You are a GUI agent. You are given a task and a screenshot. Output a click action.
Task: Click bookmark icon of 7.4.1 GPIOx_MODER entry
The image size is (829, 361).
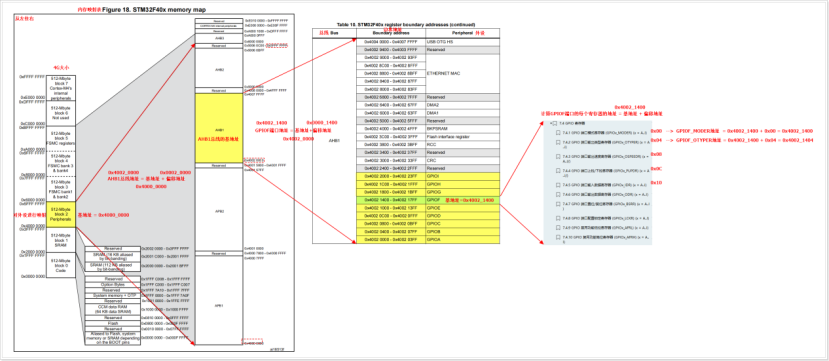pyautogui.click(x=559, y=132)
